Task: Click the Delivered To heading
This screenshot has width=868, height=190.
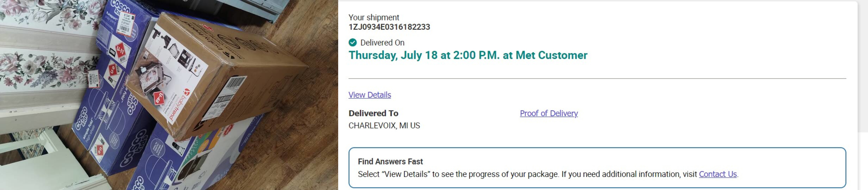Action: tap(373, 113)
